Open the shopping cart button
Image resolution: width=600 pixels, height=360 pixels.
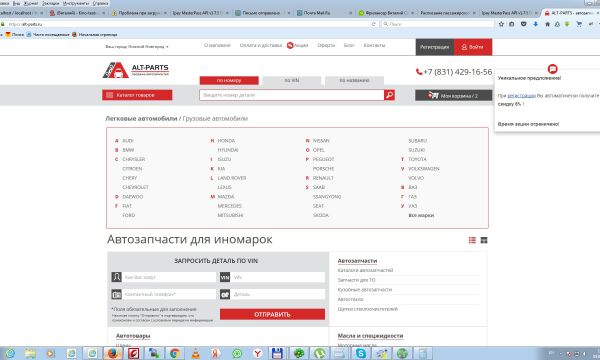[x=453, y=95]
